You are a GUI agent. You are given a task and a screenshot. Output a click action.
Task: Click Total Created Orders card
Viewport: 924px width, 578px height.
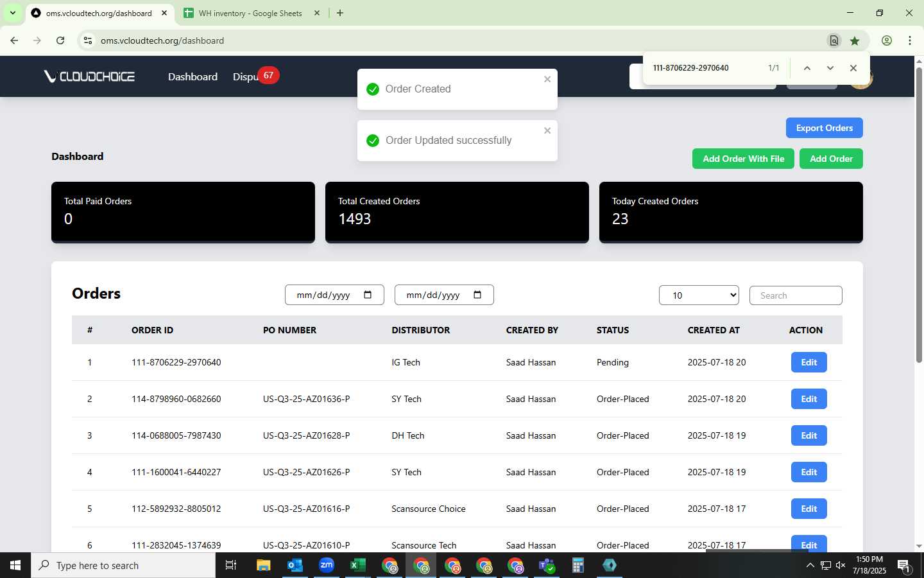click(457, 212)
